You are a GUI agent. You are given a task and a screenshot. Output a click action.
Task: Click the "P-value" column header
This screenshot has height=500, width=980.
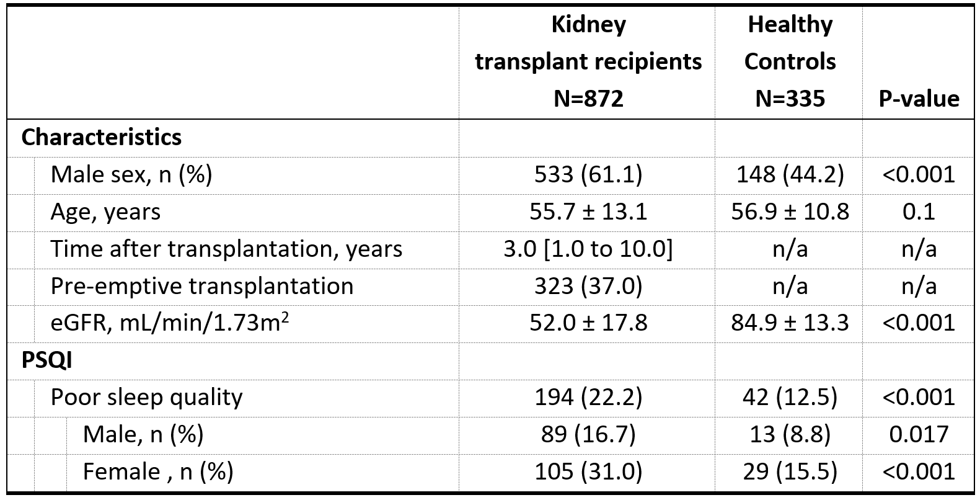919,99
